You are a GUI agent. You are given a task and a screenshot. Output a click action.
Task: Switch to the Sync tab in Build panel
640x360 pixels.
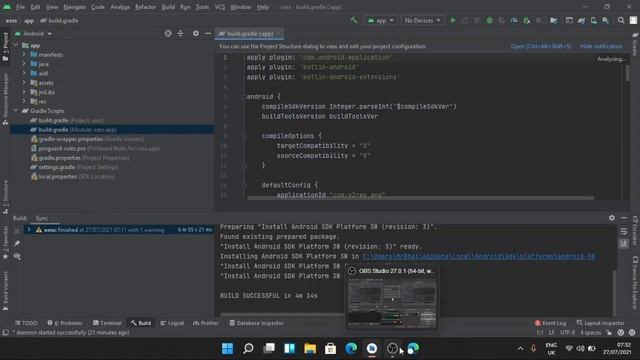(42, 218)
